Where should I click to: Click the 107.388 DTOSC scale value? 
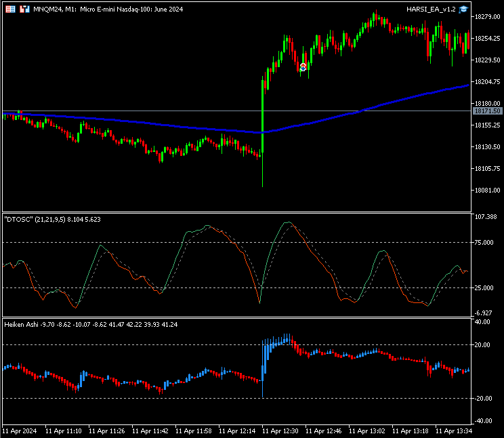(486, 217)
